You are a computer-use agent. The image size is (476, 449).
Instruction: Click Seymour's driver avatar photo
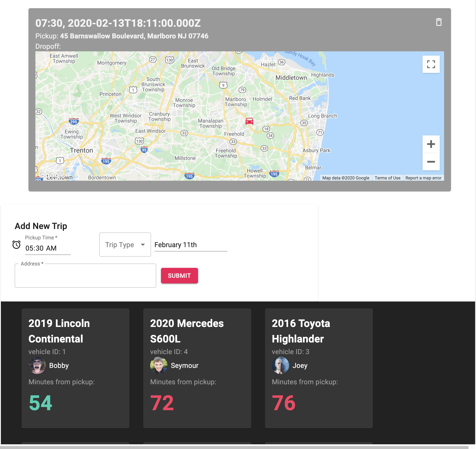tap(159, 365)
